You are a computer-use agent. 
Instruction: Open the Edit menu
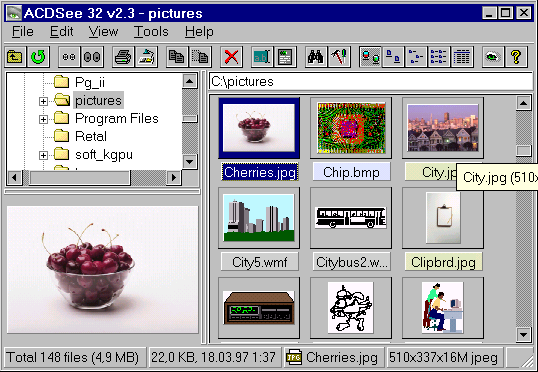click(x=62, y=32)
